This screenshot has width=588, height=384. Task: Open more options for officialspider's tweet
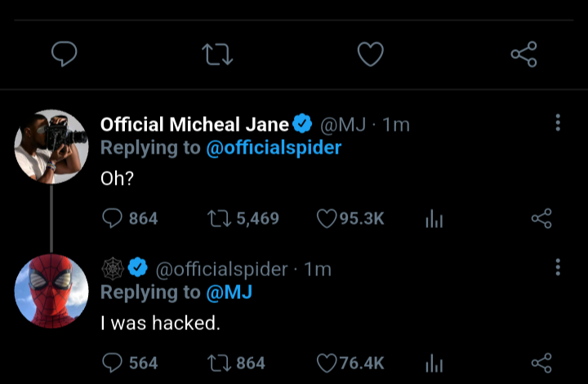coord(558,268)
